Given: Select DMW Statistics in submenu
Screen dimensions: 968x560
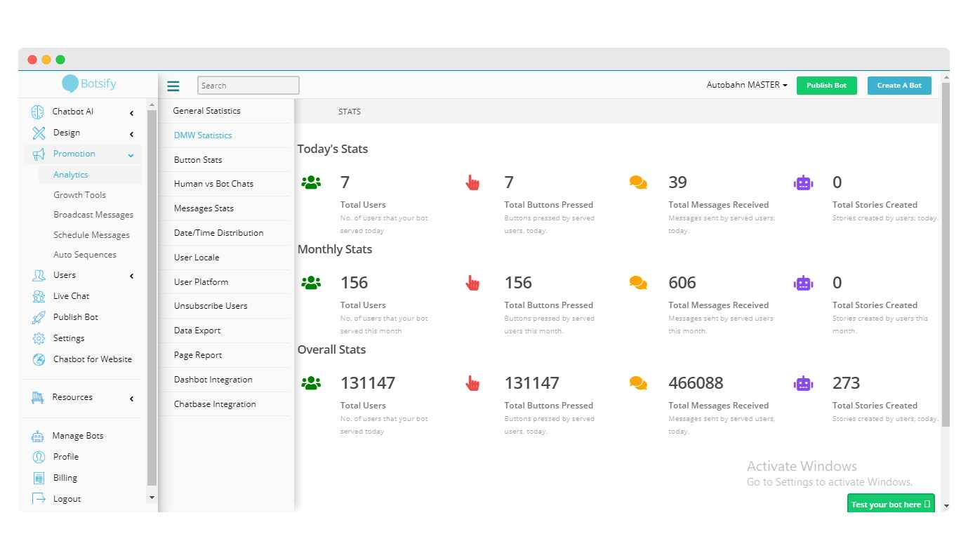Looking at the screenshot, I should [203, 135].
